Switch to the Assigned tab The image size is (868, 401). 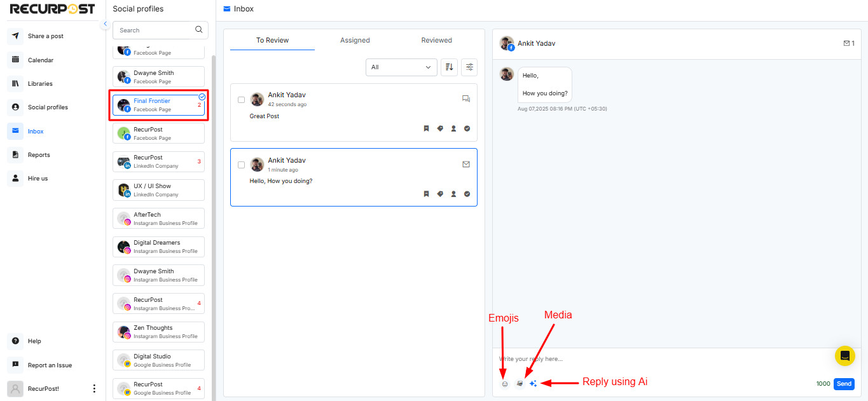[x=355, y=40]
